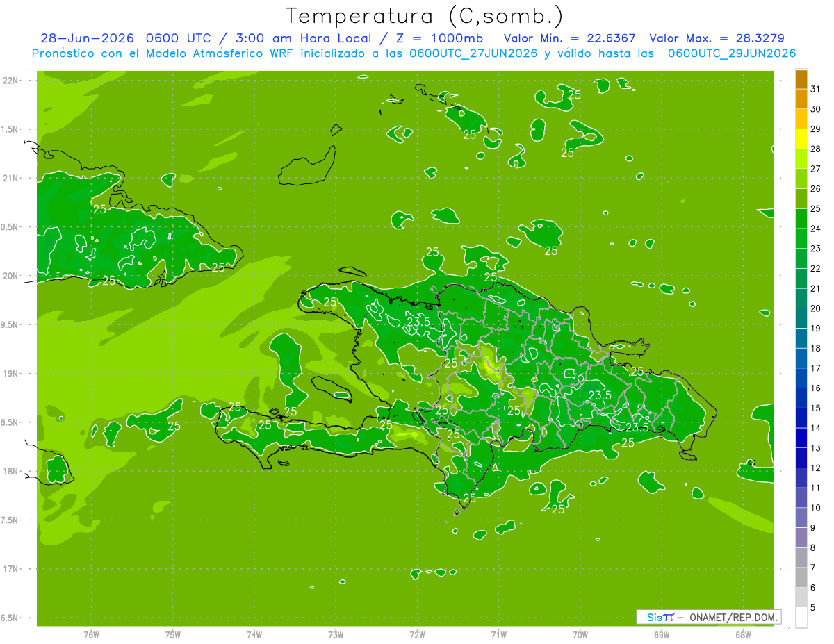
Task: Click the 'Valor Min. = 22.6367' value
Action: pyautogui.click(x=570, y=38)
